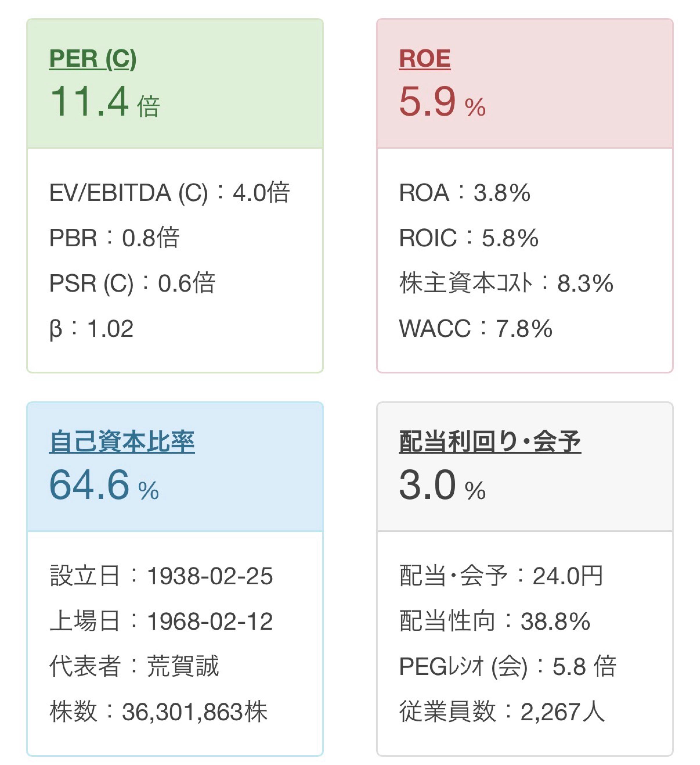Select the 64.6 % equity ratio value
The height and width of the screenshot is (765, 700).
click(x=104, y=485)
